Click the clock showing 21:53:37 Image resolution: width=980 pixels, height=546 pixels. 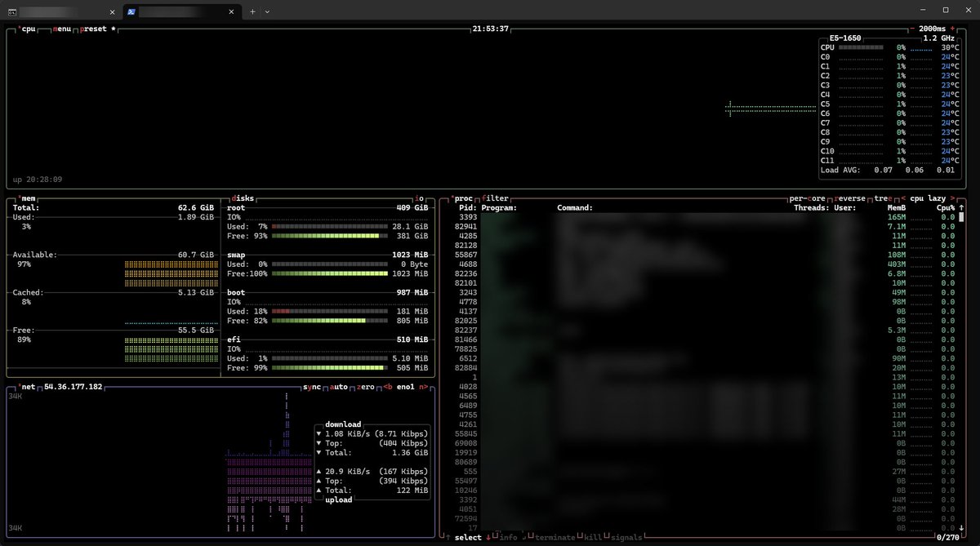point(490,29)
